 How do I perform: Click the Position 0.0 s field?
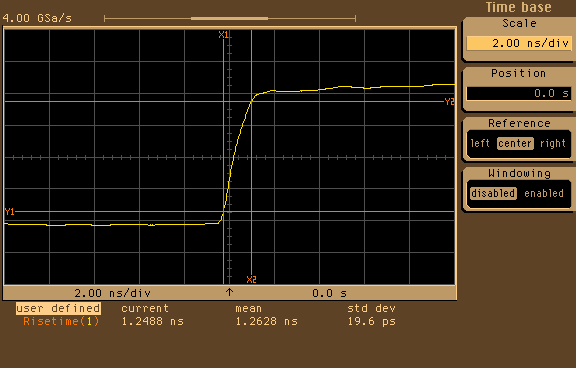pyautogui.click(x=519, y=93)
